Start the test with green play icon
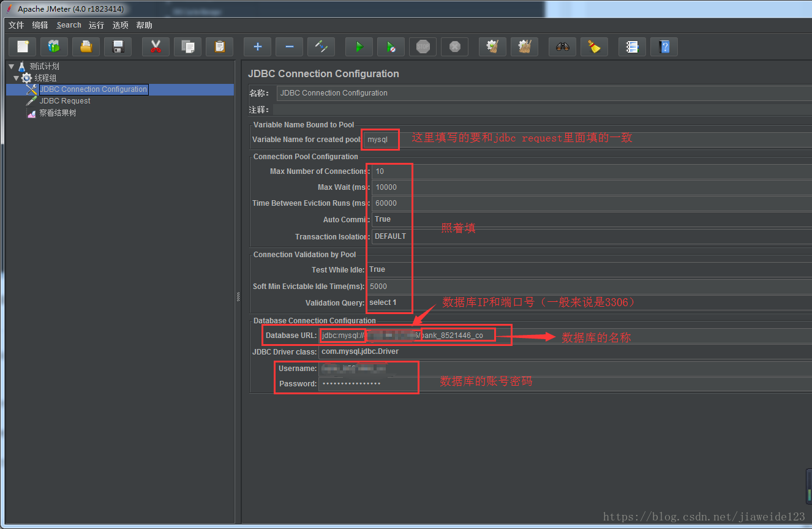This screenshot has height=529, width=812. tap(359, 47)
